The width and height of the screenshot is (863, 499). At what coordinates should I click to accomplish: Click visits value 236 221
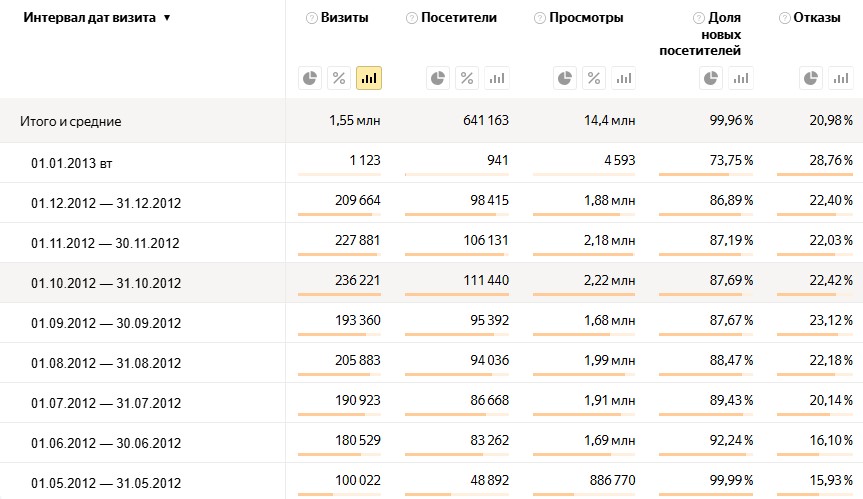(358, 281)
